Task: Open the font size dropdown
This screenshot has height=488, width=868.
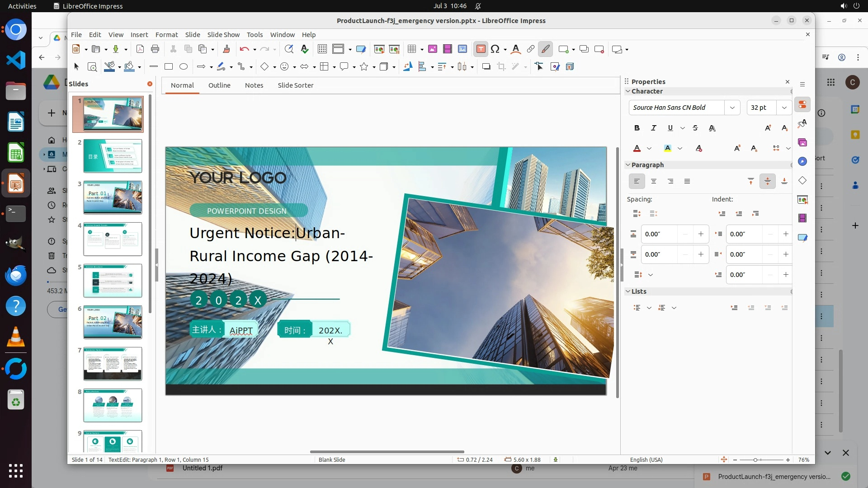Action: click(784, 108)
